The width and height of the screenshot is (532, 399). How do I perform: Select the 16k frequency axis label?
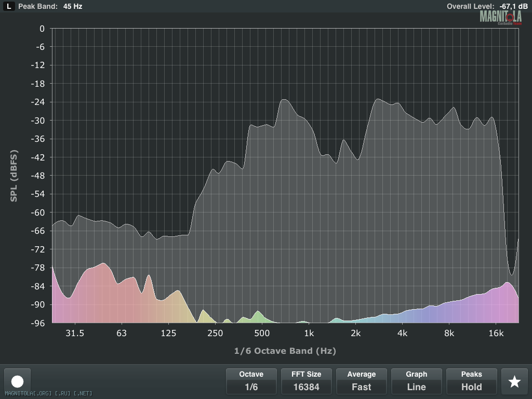click(496, 333)
